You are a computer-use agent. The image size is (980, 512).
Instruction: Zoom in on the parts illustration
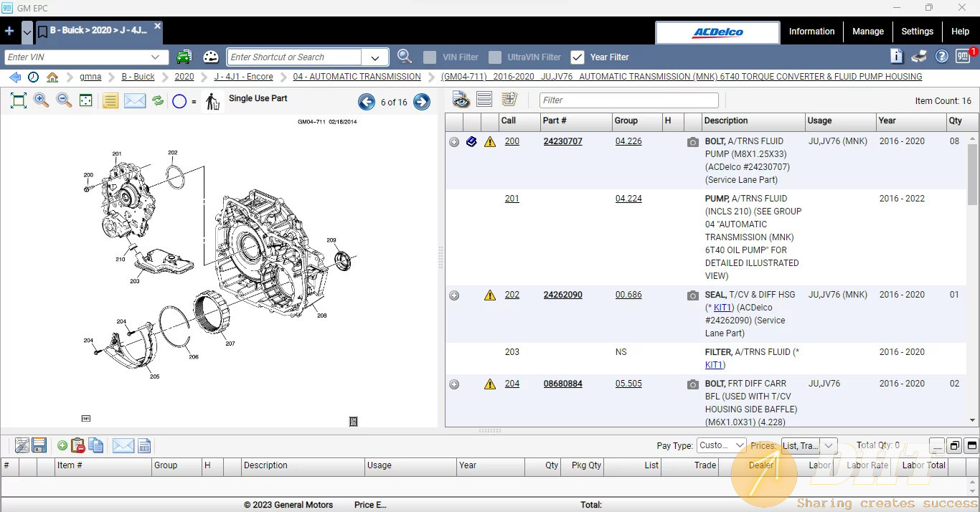42,101
